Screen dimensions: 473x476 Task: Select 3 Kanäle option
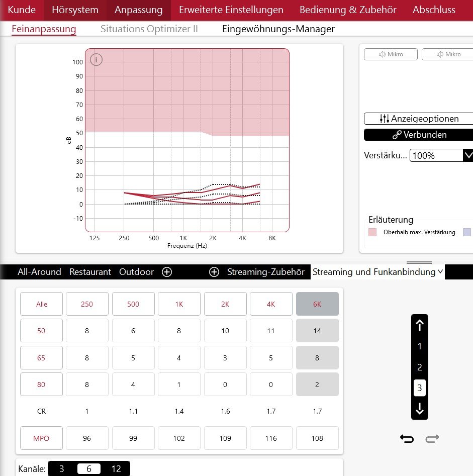click(62, 469)
